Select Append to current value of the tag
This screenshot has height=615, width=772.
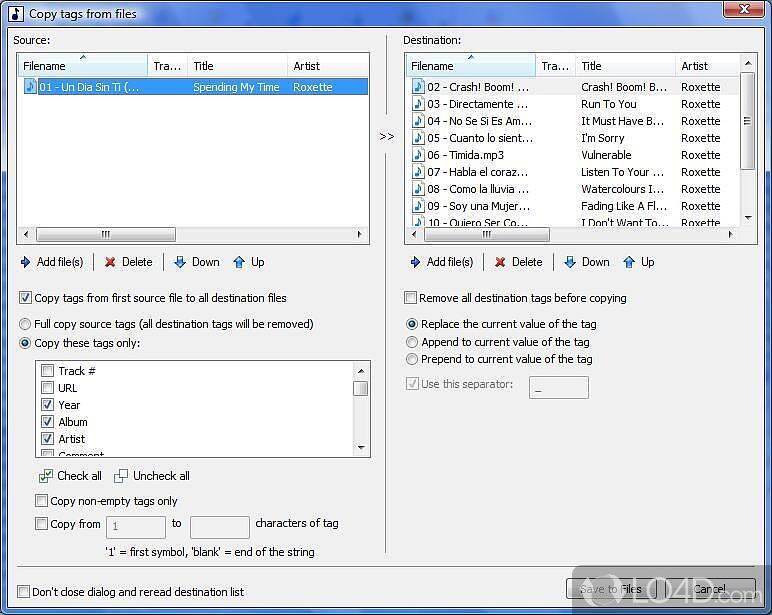(x=412, y=342)
